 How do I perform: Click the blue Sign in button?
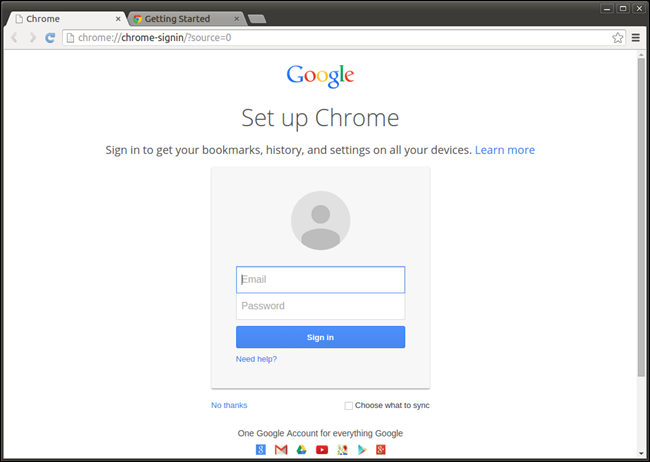coord(320,337)
